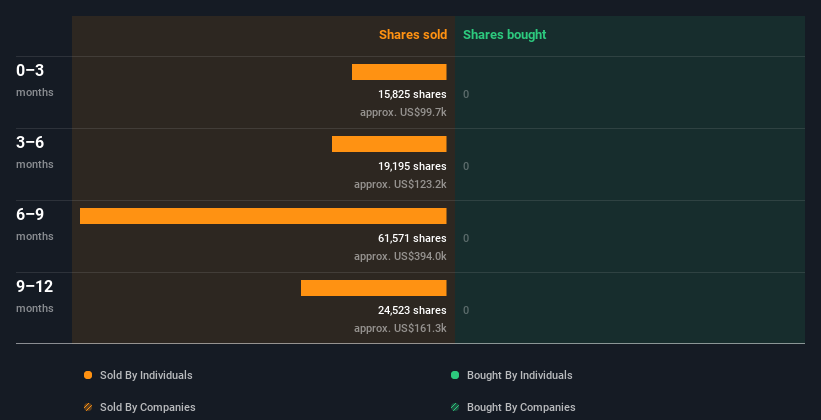Screen dimensions: 821x420
Task: Click the bought value 0 in 0–3 months row
Action: [466, 94]
